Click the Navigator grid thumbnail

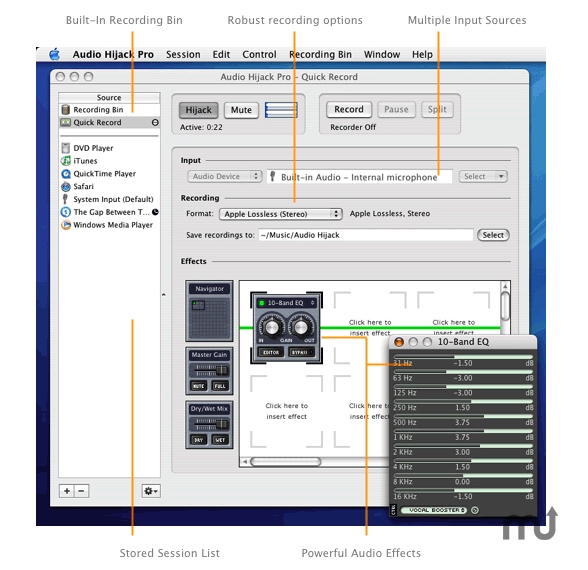209,318
